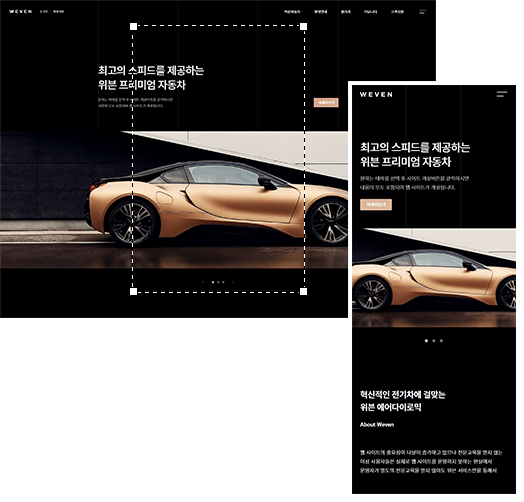This screenshot has height=502, width=524.
Task: Grab the top-left crop selection handle
Action: click(x=133, y=26)
